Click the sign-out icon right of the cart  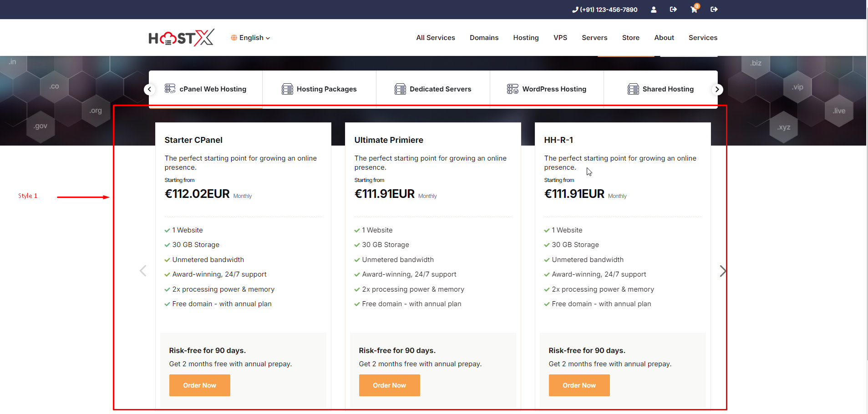pos(714,10)
